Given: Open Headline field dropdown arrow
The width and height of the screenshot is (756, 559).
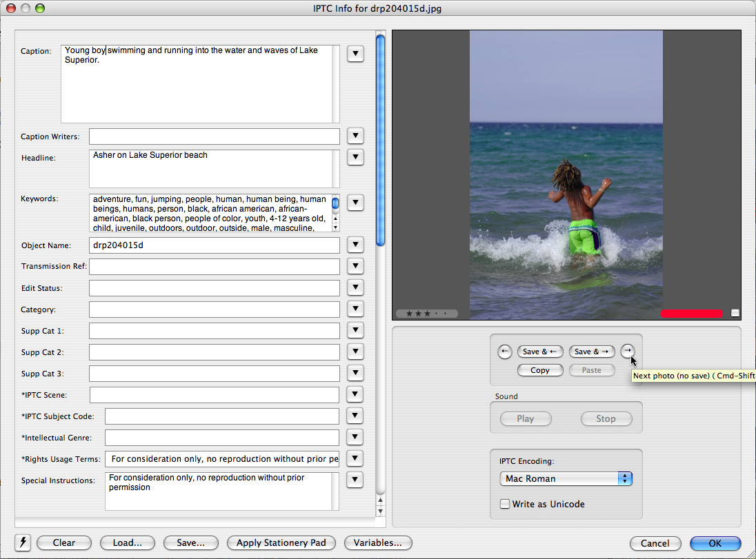Looking at the screenshot, I should pyautogui.click(x=355, y=158).
